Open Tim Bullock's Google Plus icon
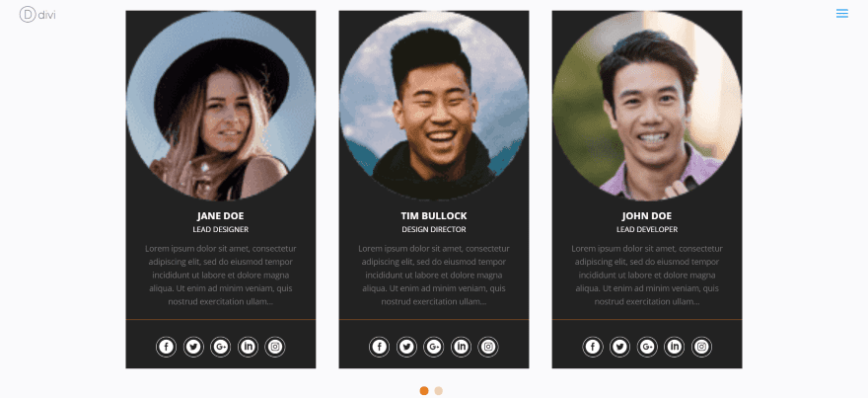The width and height of the screenshot is (868, 398). 433,347
